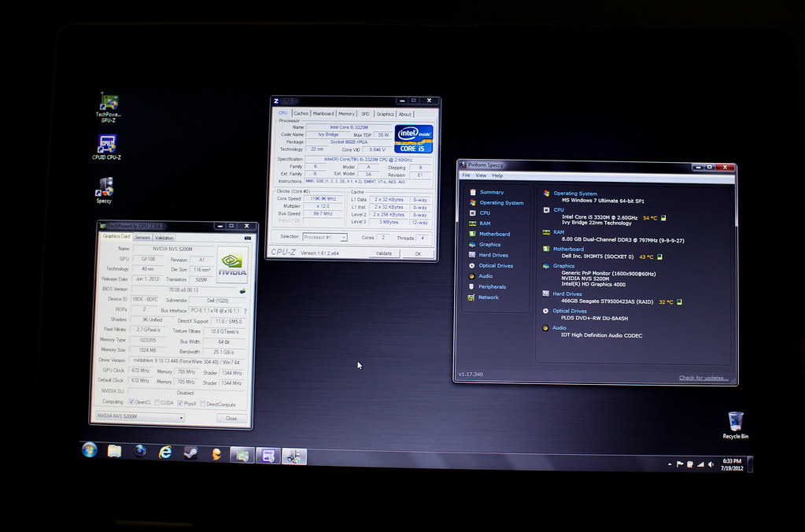This screenshot has height=532, width=805.
Task: Click the Bus Interface question mark in GPU-Z
Action: 245,311
